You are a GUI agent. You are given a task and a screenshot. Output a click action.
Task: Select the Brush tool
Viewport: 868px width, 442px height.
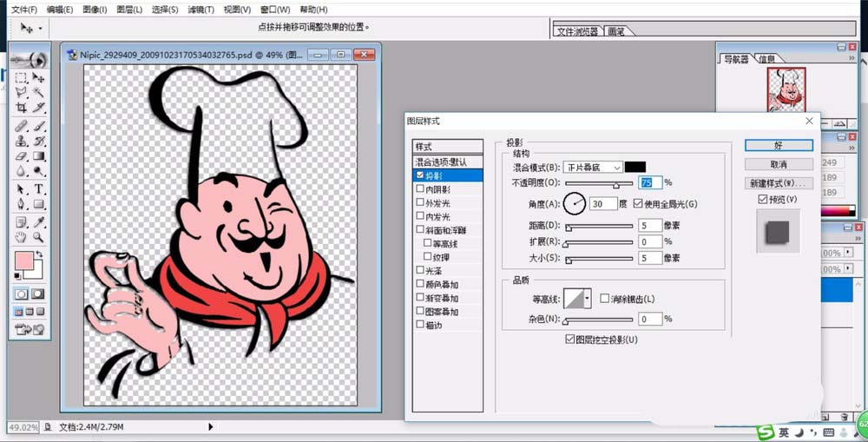[38, 126]
